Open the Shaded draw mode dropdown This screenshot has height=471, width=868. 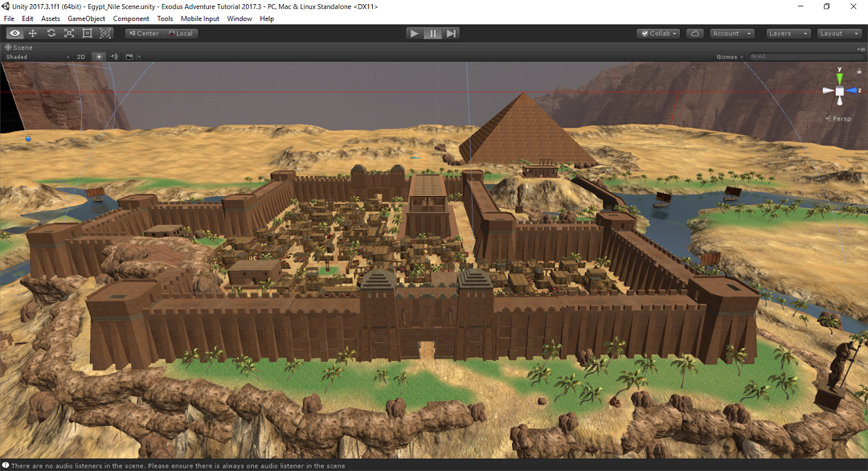(37, 57)
